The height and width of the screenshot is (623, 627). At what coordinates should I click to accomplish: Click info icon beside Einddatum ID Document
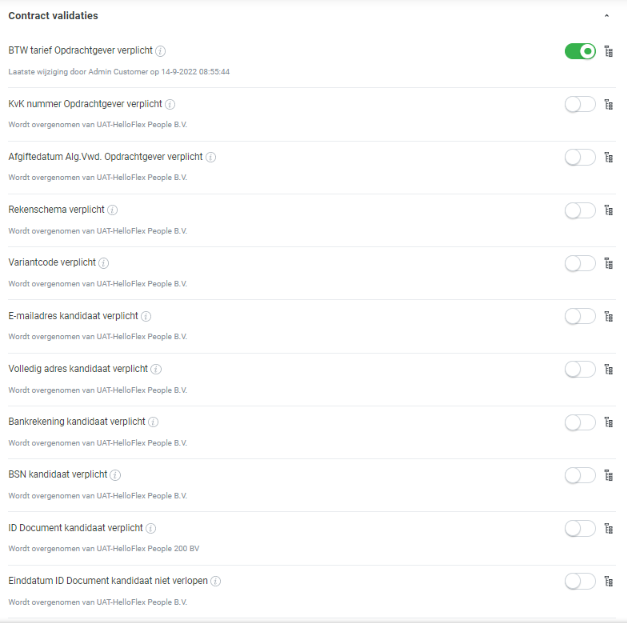[216, 581]
